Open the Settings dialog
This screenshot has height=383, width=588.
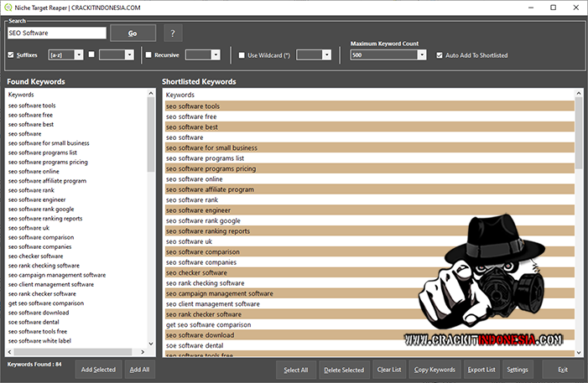(518, 370)
